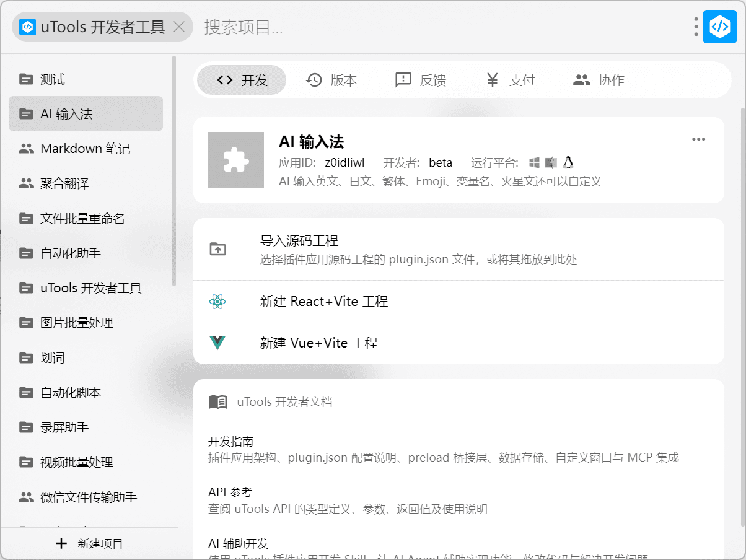Click the uTools 开发者工具 tag icon in search bar
The height and width of the screenshot is (560, 746).
tap(28, 27)
